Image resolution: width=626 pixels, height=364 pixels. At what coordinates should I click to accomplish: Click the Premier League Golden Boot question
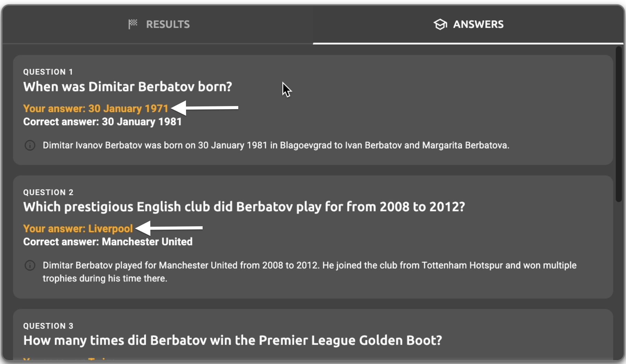coord(233,340)
